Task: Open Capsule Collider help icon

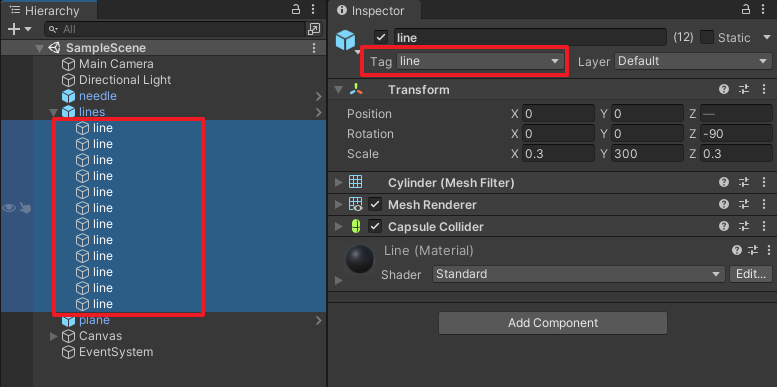Action: [x=724, y=227]
